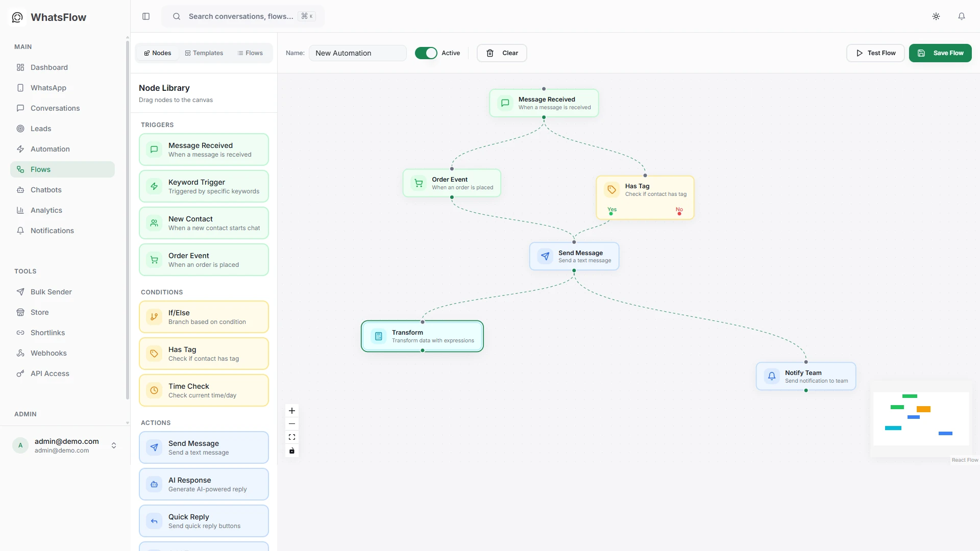Image resolution: width=980 pixels, height=551 pixels.
Task: Click the Transform node calculator icon
Action: point(379,336)
